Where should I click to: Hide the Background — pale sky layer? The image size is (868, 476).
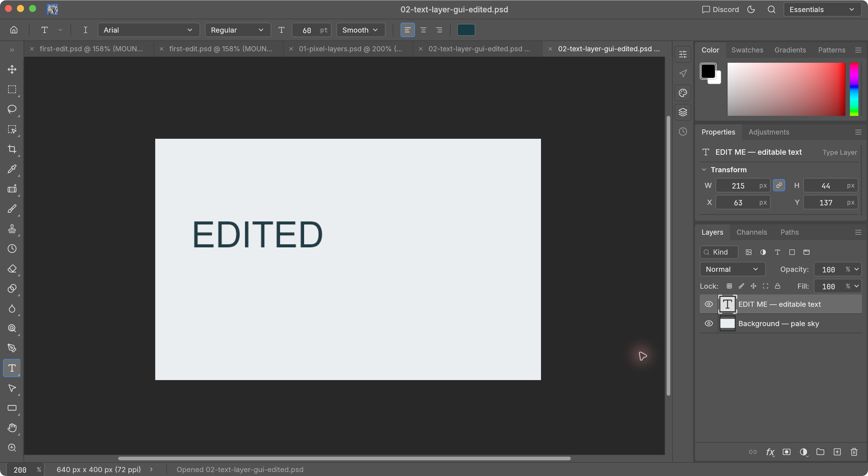709,324
